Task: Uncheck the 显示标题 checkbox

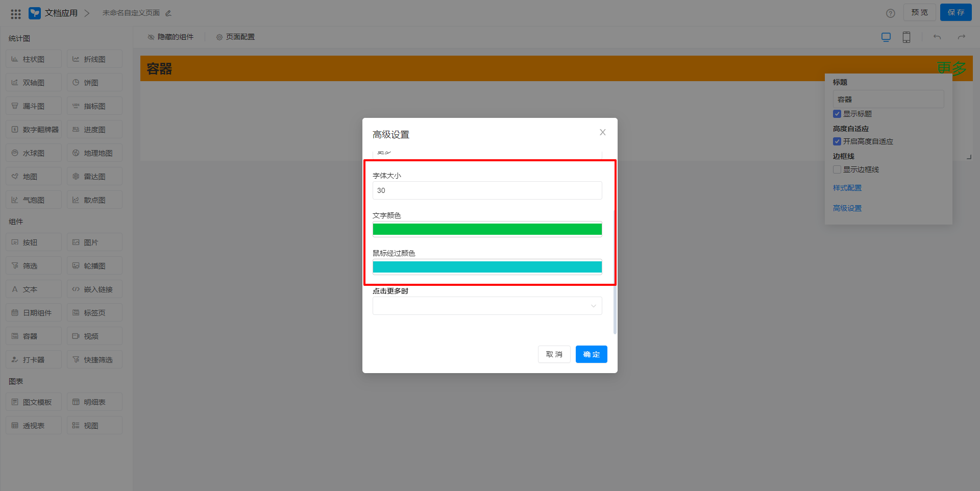Action: pos(837,114)
